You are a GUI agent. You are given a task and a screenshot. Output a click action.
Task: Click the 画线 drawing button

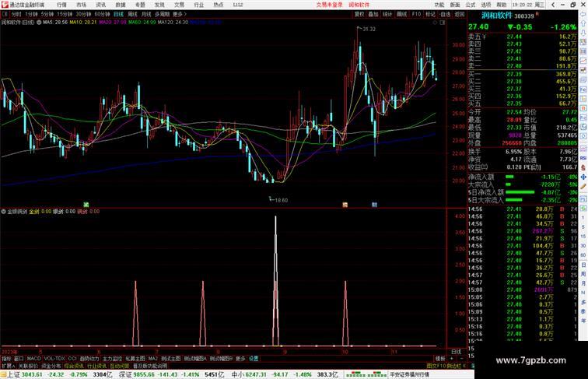(402, 14)
